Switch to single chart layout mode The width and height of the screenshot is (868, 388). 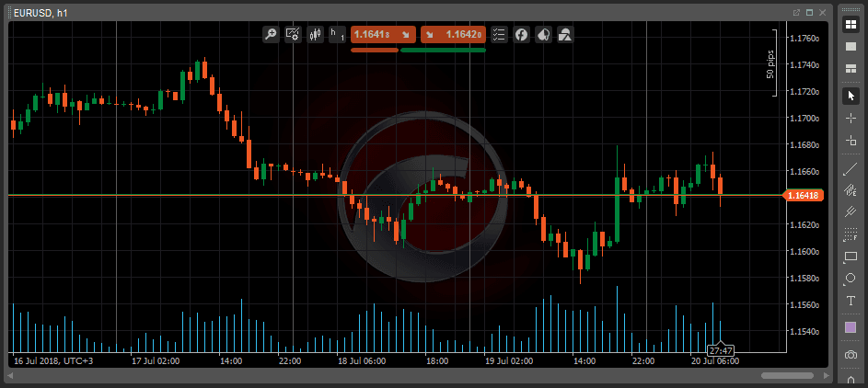point(851,46)
